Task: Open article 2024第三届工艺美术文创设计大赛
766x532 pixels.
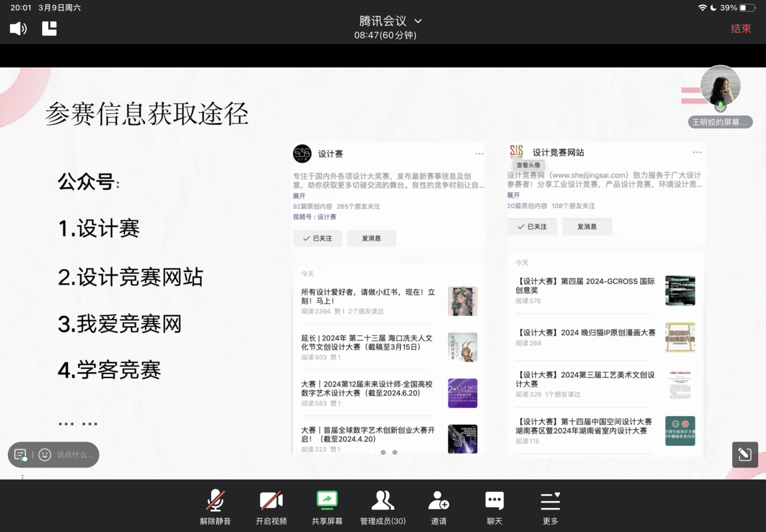Action: click(x=585, y=379)
